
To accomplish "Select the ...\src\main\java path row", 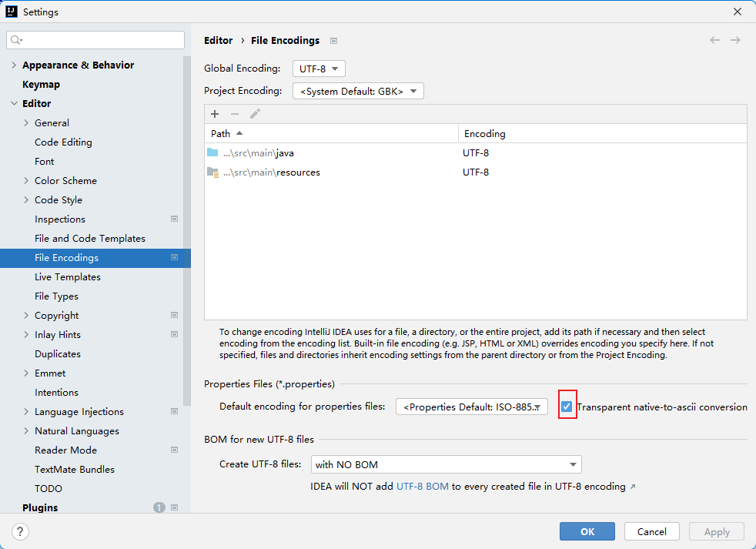I will click(476, 153).
